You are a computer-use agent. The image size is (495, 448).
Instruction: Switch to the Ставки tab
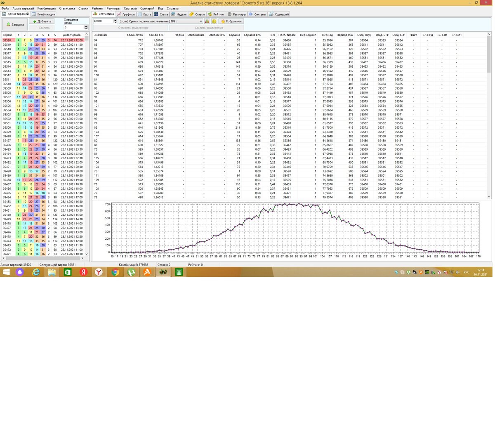tap(197, 14)
